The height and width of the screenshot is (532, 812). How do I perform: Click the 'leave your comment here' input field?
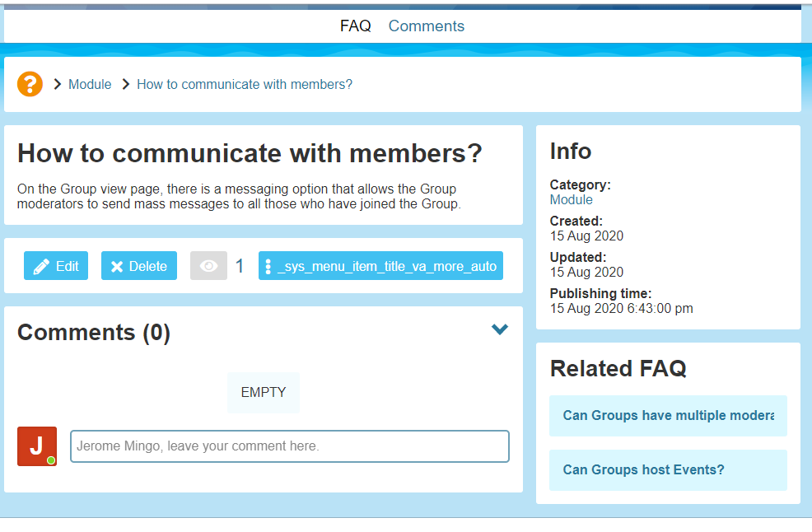pyautogui.click(x=289, y=446)
